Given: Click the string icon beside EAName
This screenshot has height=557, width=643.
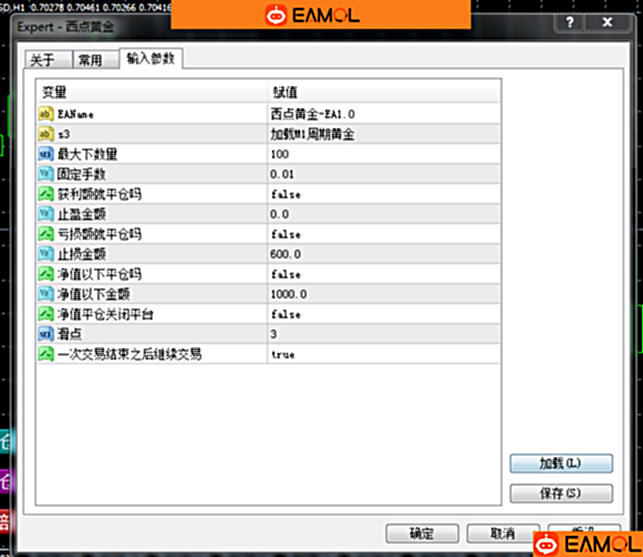Looking at the screenshot, I should (46, 114).
